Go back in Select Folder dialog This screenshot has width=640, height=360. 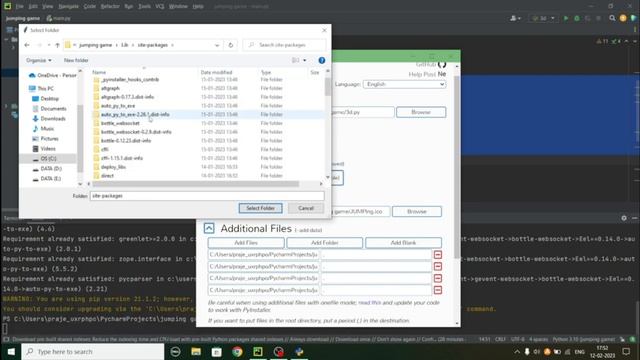27,45
